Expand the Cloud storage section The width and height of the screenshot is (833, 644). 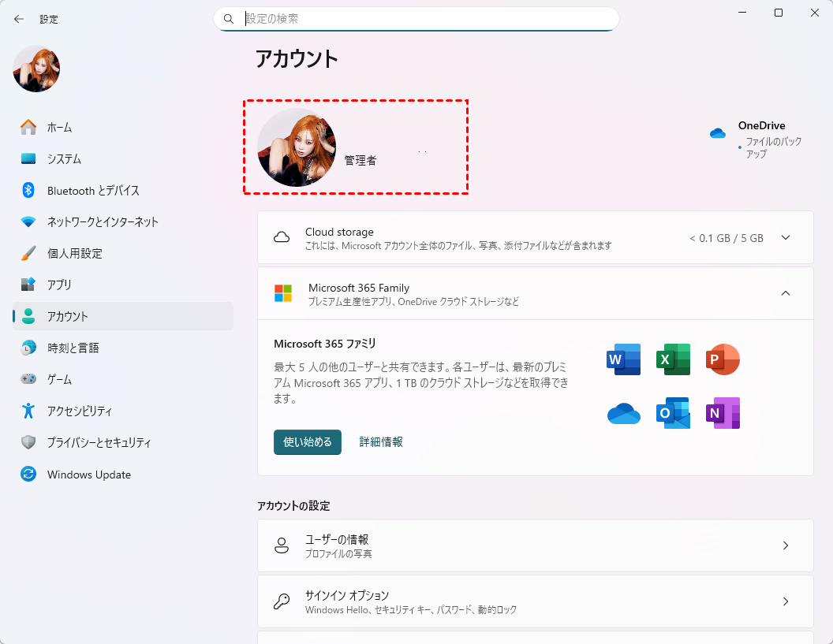pyautogui.click(x=785, y=238)
